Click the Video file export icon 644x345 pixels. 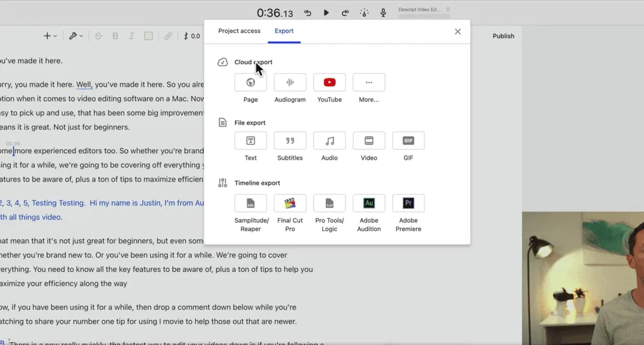[369, 141]
